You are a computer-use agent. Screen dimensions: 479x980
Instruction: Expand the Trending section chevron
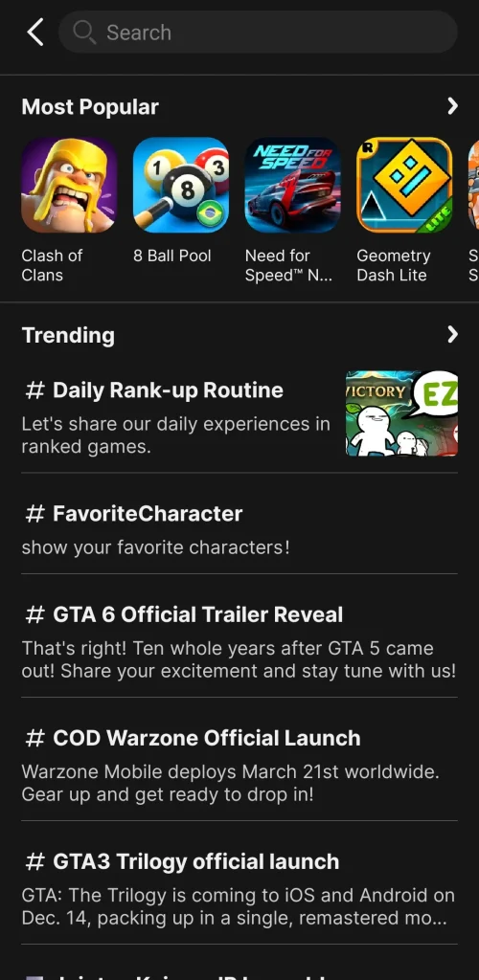(452, 334)
